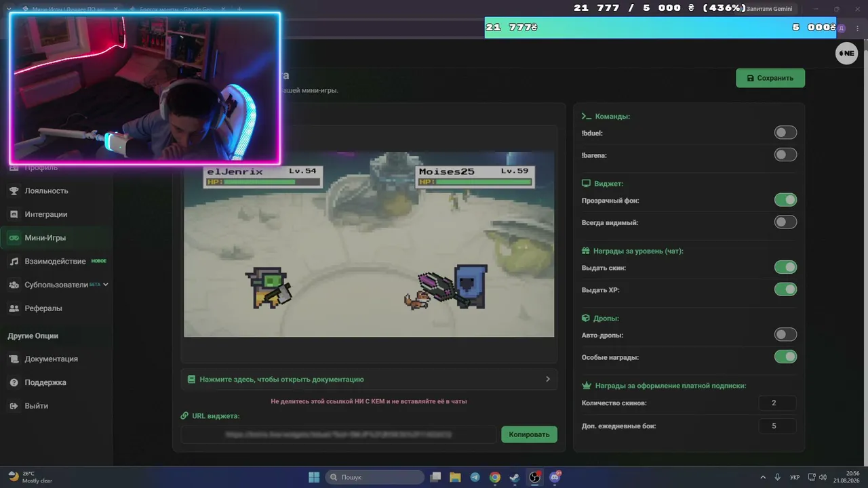Switch to OBS Studio on the taskbar
The height and width of the screenshot is (488, 868).
tap(535, 477)
